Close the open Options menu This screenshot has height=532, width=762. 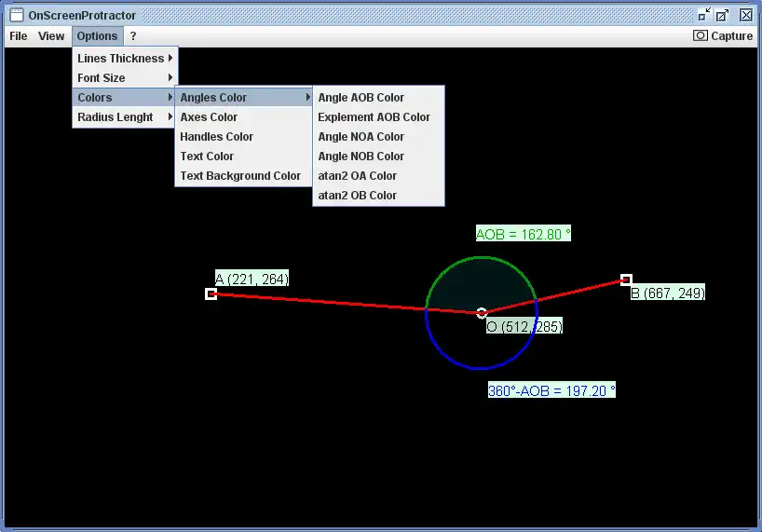(x=97, y=36)
